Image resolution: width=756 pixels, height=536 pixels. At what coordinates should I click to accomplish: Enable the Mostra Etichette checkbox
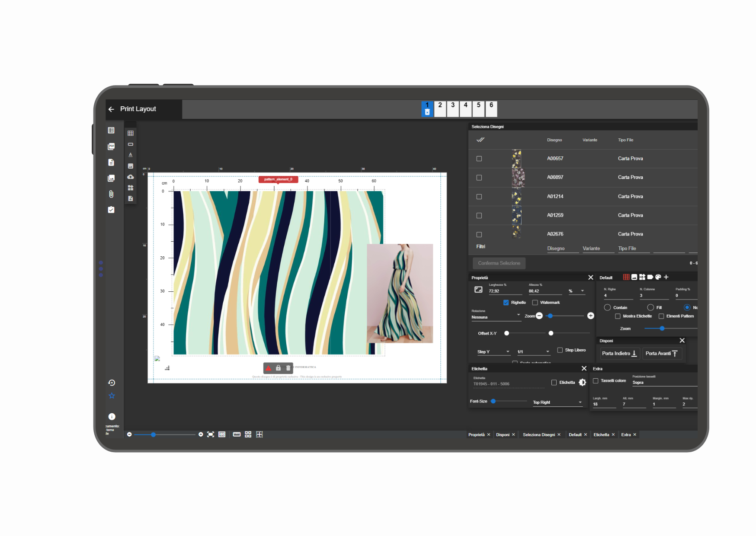tap(618, 316)
